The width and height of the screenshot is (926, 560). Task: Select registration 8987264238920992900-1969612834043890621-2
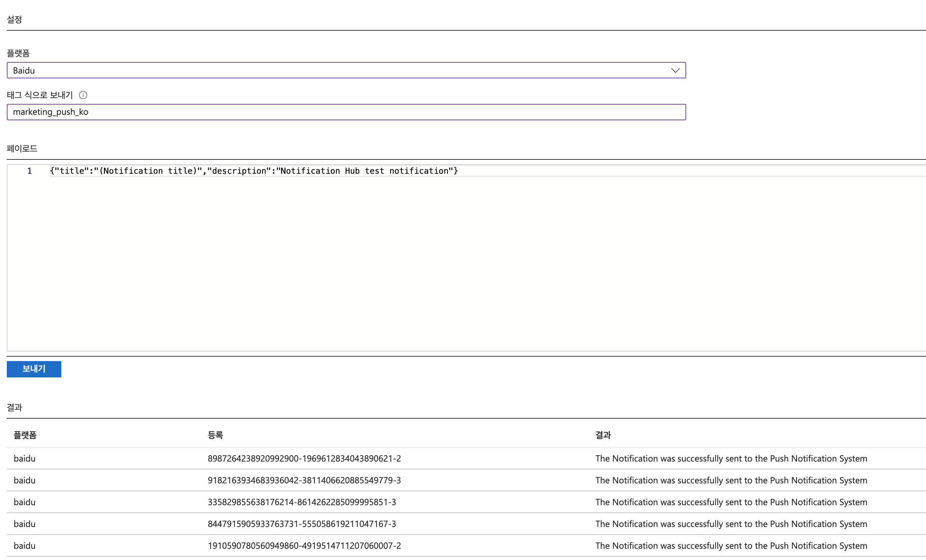point(304,458)
